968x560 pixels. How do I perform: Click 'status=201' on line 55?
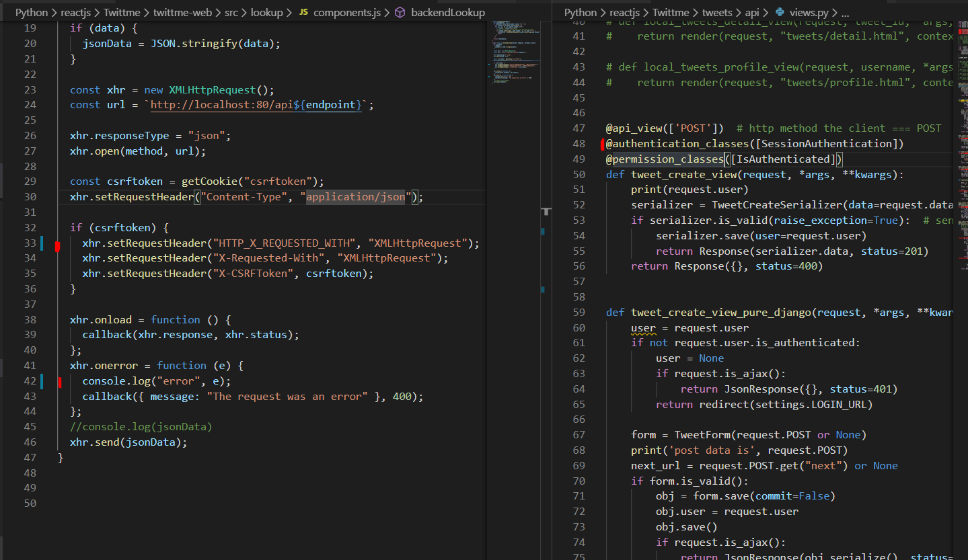point(892,251)
